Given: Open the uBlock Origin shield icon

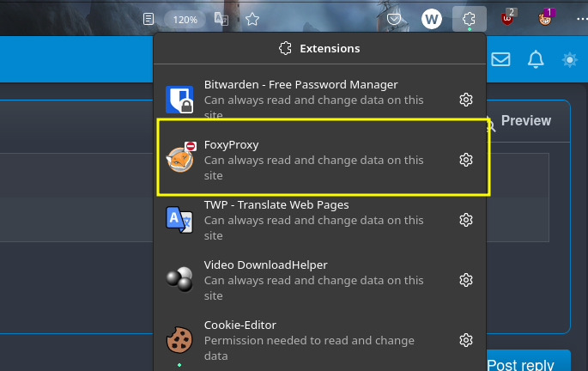Looking at the screenshot, I should 507,18.
